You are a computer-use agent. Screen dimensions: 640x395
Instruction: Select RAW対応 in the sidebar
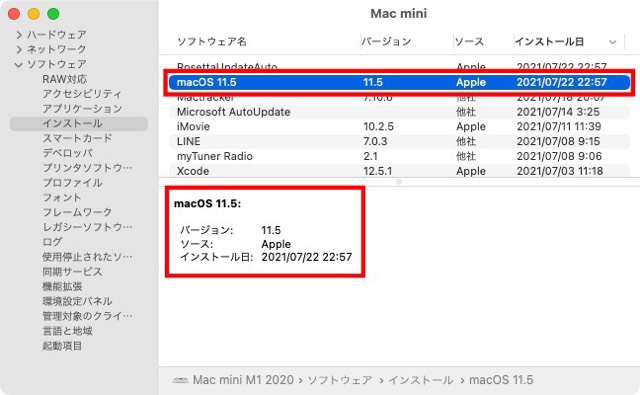click(x=64, y=79)
